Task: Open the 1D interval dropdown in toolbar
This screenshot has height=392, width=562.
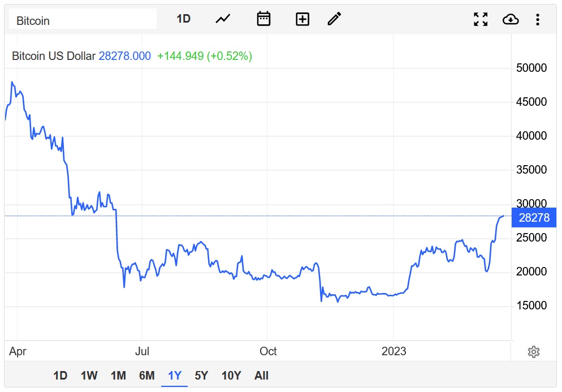Action: [183, 19]
